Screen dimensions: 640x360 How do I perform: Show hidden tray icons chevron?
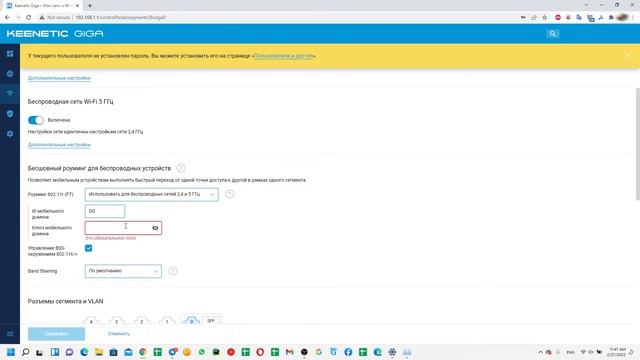pyautogui.click(x=540, y=352)
